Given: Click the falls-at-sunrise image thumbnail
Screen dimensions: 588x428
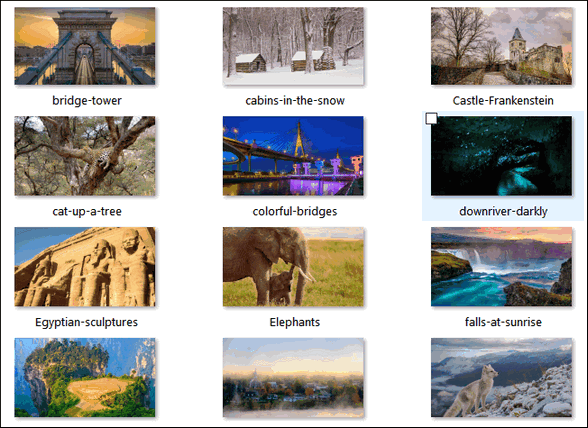Looking at the screenshot, I should pyautogui.click(x=501, y=267).
